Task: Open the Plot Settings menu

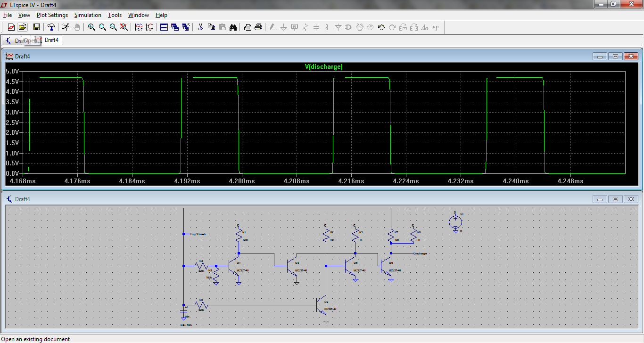Action: 52,15
